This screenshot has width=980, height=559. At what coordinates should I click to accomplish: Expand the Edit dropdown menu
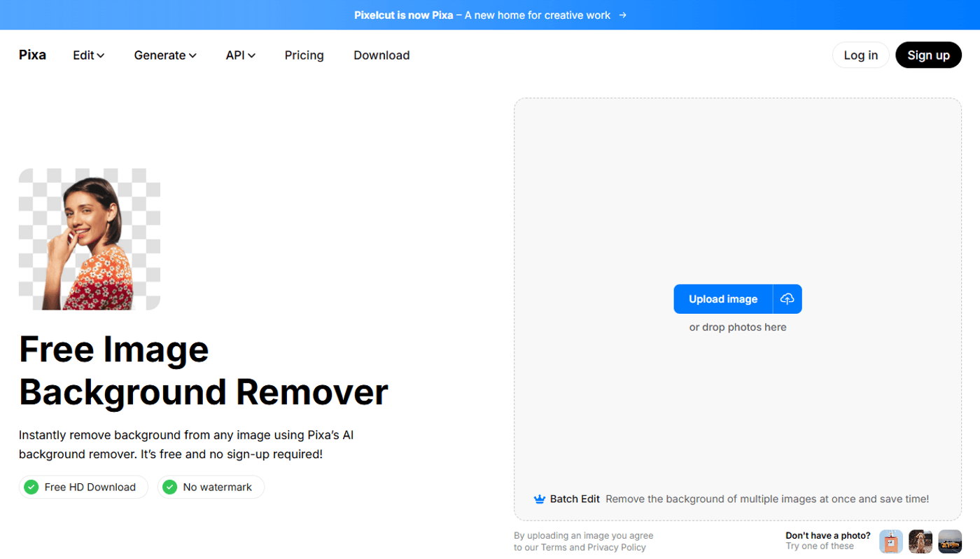[x=88, y=55]
